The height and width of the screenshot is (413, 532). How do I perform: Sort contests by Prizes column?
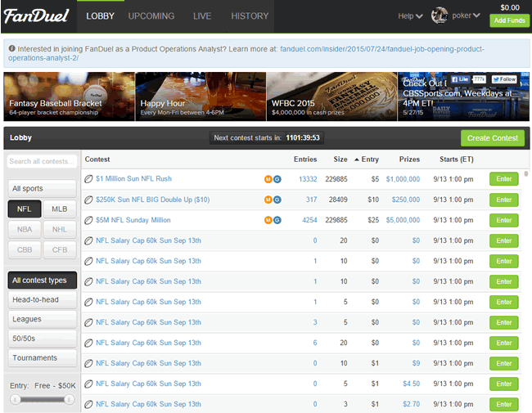click(409, 159)
